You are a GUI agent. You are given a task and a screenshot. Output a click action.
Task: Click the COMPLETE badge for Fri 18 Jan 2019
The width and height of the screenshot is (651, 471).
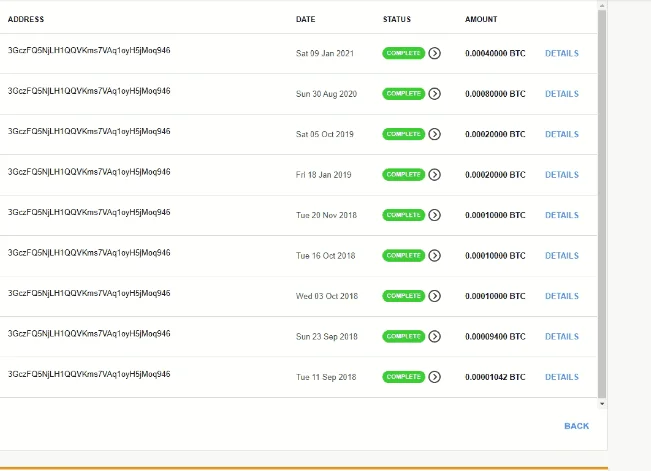click(404, 175)
